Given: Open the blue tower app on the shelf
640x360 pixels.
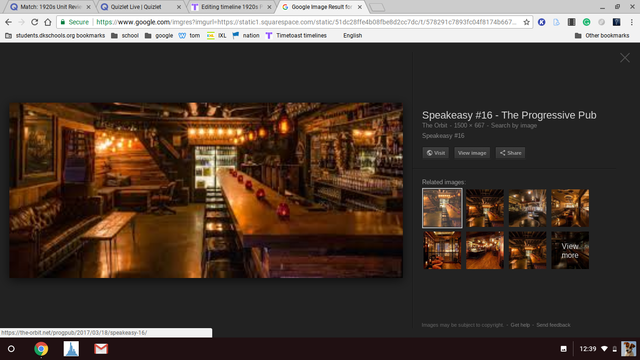Looking at the screenshot, I should pyautogui.click(x=71, y=349).
